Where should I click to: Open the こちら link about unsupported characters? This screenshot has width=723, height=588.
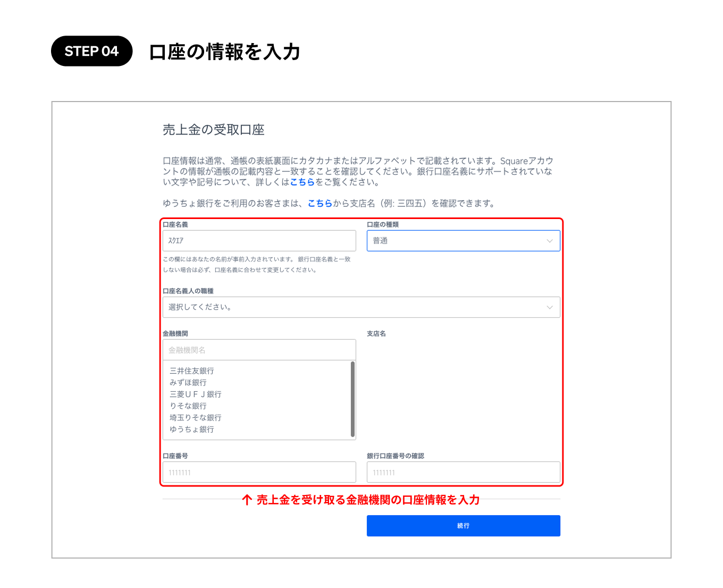pos(302,182)
